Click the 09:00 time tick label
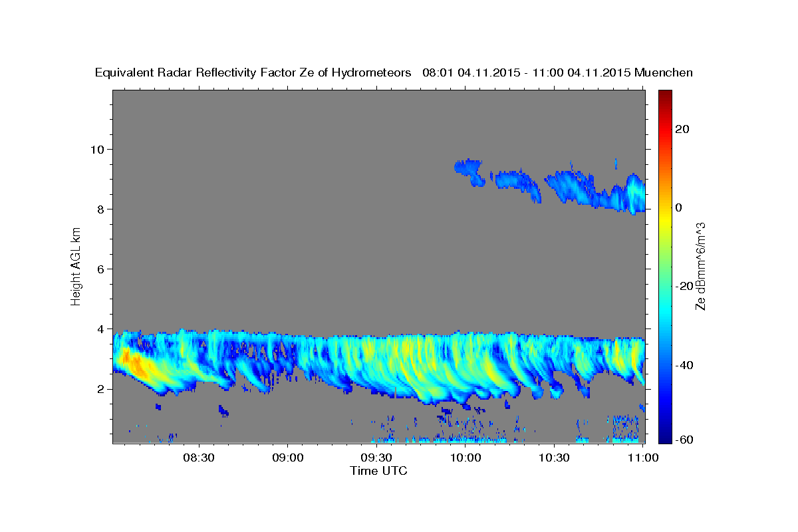The width and height of the screenshot is (798, 532). pos(289,458)
